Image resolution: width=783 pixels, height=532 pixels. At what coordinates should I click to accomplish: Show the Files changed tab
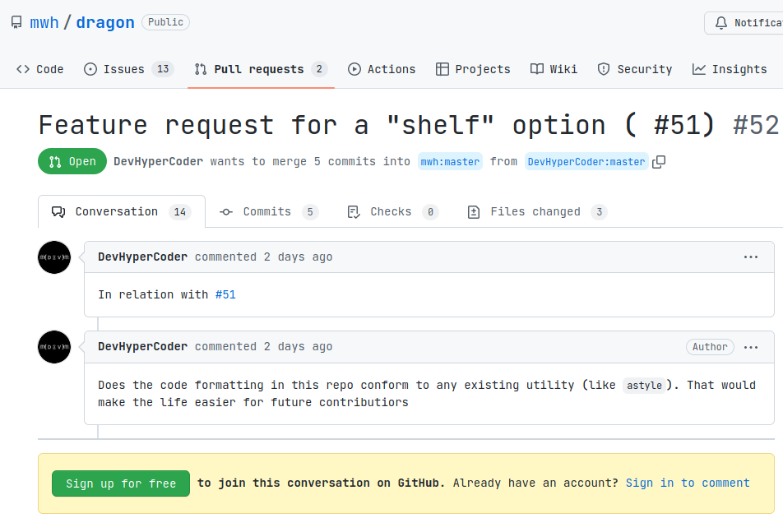coord(536,212)
